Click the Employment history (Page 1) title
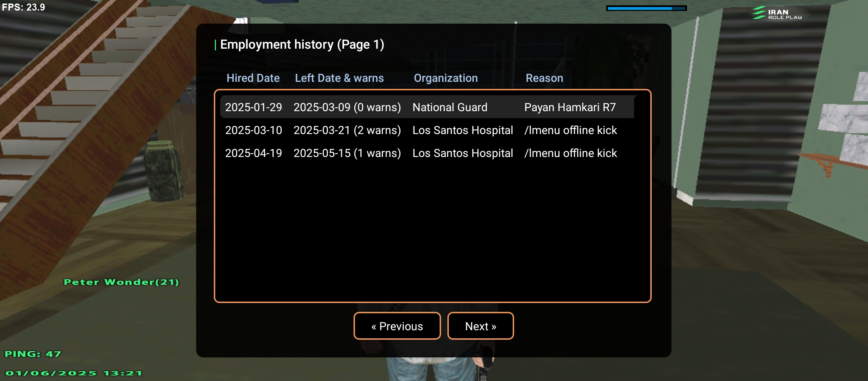Screen dimensions: 868x381 point(302,44)
